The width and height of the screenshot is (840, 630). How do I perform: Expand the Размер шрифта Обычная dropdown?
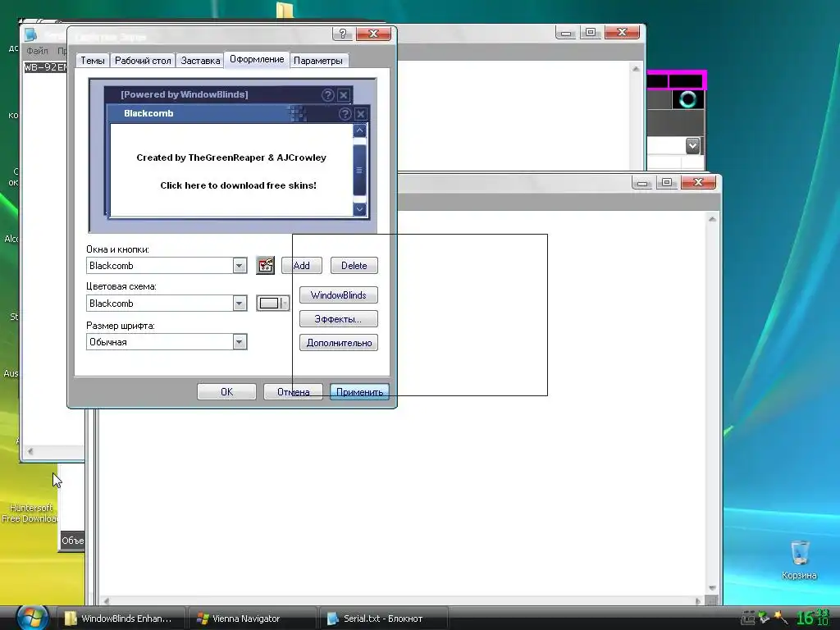click(240, 342)
